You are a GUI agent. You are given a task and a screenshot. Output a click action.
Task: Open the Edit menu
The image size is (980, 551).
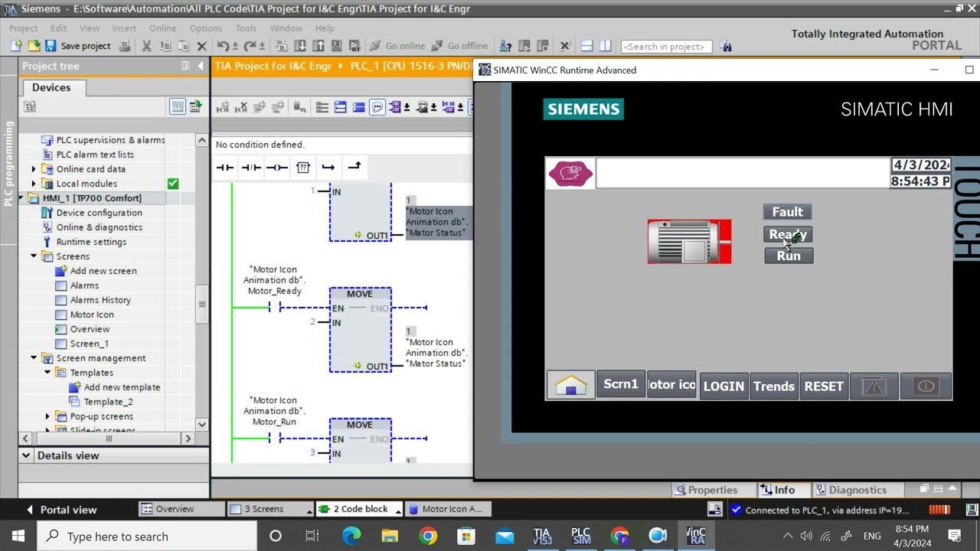tap(59, 28)
